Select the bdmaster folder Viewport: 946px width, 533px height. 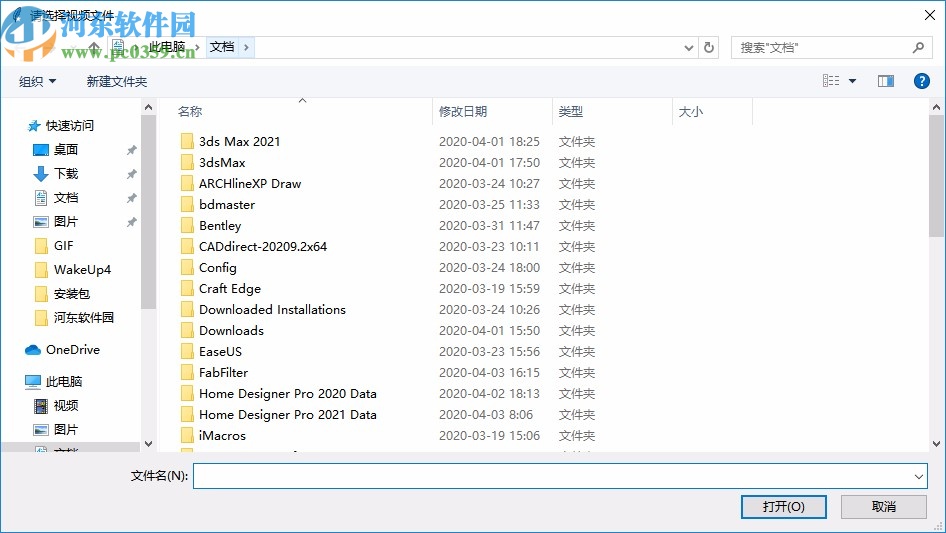coord(227,205)
